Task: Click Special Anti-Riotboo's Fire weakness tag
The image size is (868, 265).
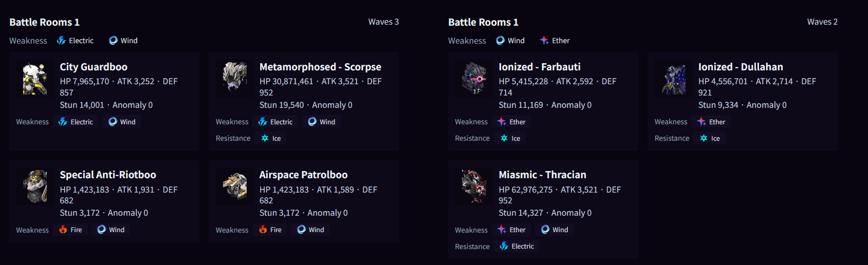Action: [70, 230]
